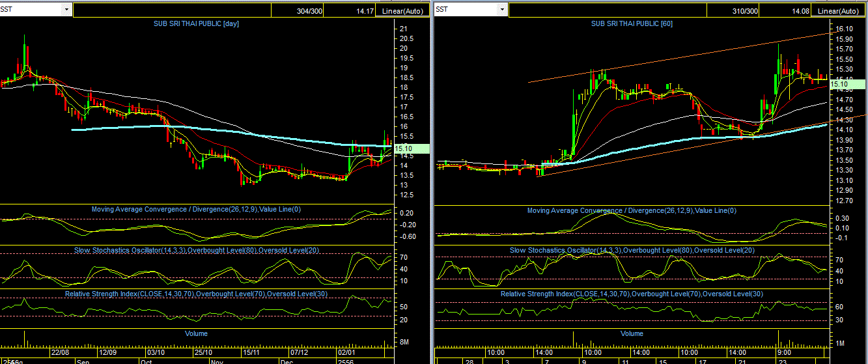Open the SST symbol dropdown on right chart
The width and height of the screenshot is (868, 364).
(x=501, y=10)
